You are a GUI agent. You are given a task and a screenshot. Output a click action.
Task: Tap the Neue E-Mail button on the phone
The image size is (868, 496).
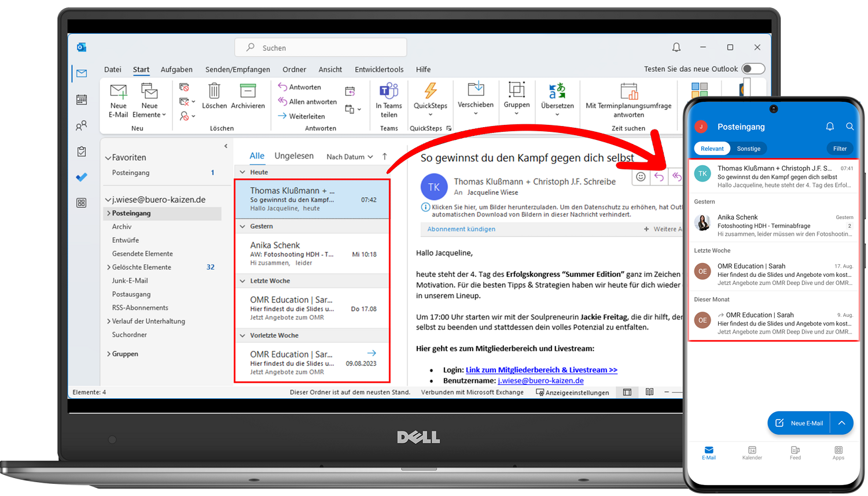click(800, 423)
